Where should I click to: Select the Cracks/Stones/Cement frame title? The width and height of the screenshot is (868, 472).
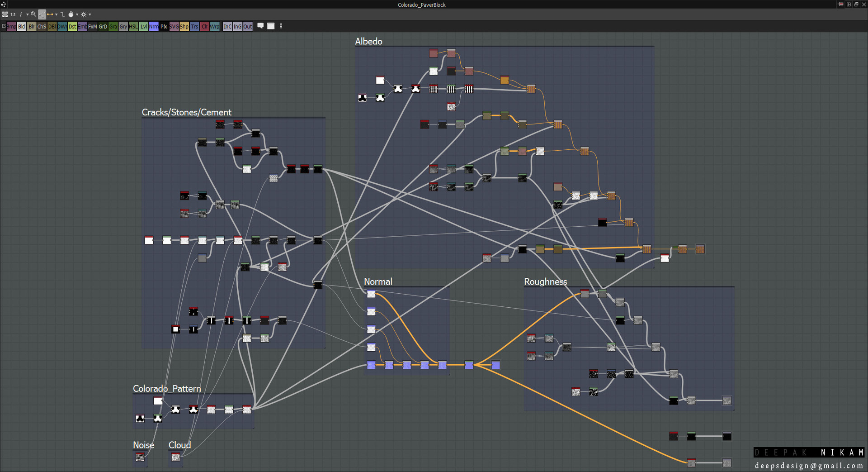(x=187, y=112)
